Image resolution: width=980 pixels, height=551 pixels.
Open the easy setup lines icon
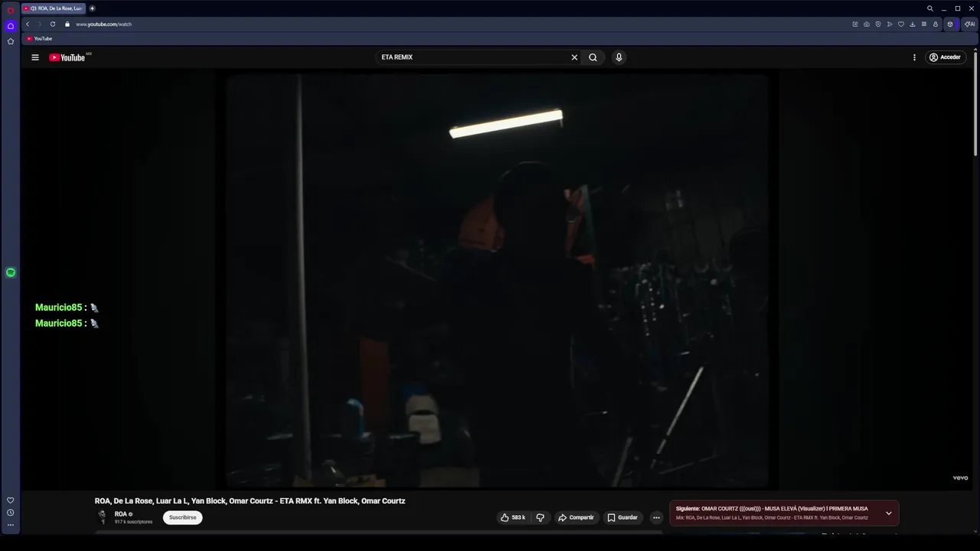pos(924,24)
